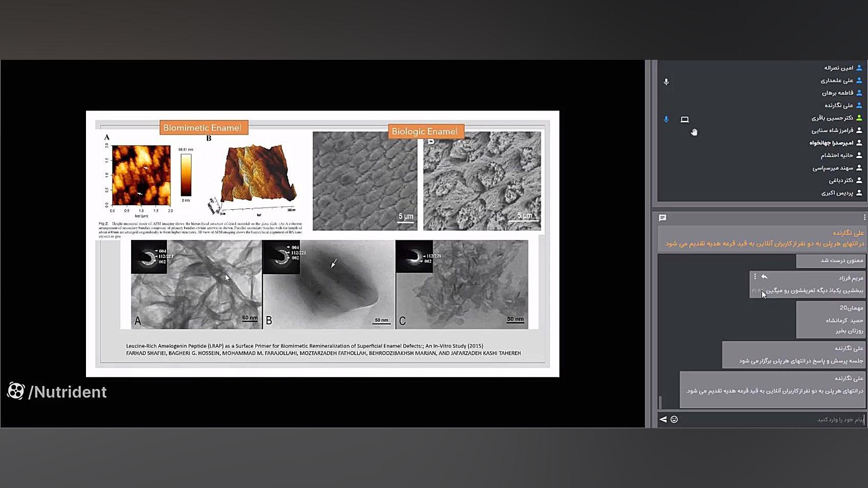This screenshot has height=488, width=868.
Task: Select participant پردیس اکبری in the list
Action: tap(837, 193)
